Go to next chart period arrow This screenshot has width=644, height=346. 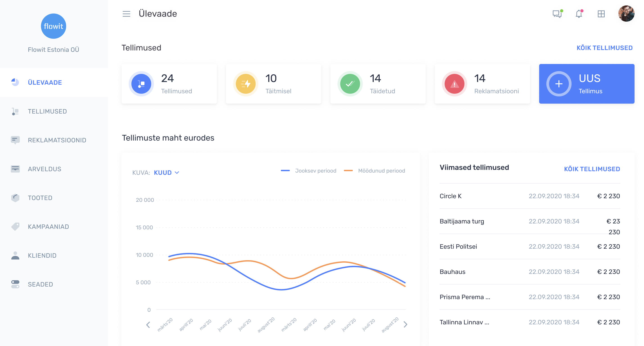[x=405, y=324]
